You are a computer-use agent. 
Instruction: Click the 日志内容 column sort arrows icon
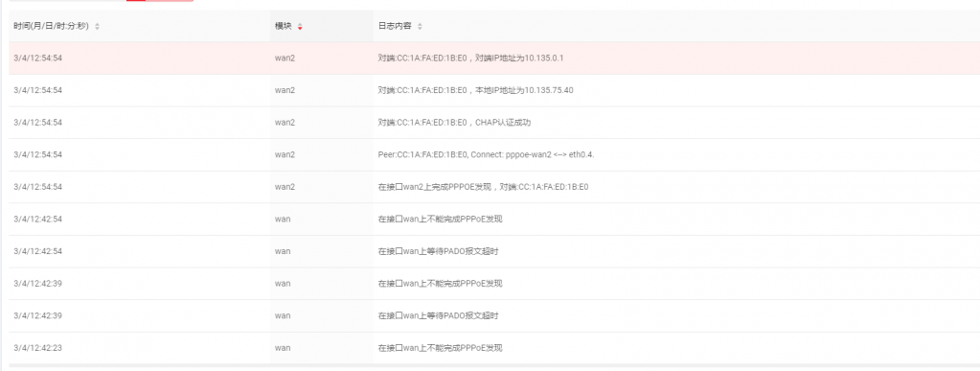point(420,26)
